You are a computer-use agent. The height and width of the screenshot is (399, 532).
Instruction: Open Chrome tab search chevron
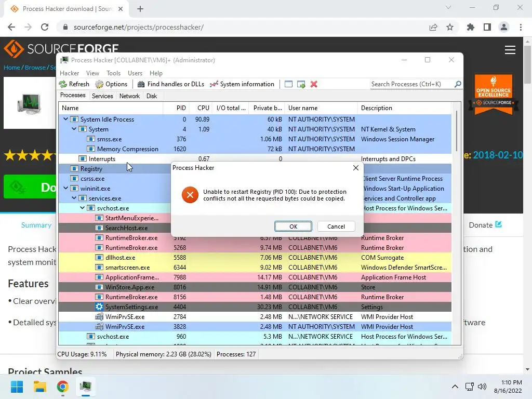click(x=448, y=7)
